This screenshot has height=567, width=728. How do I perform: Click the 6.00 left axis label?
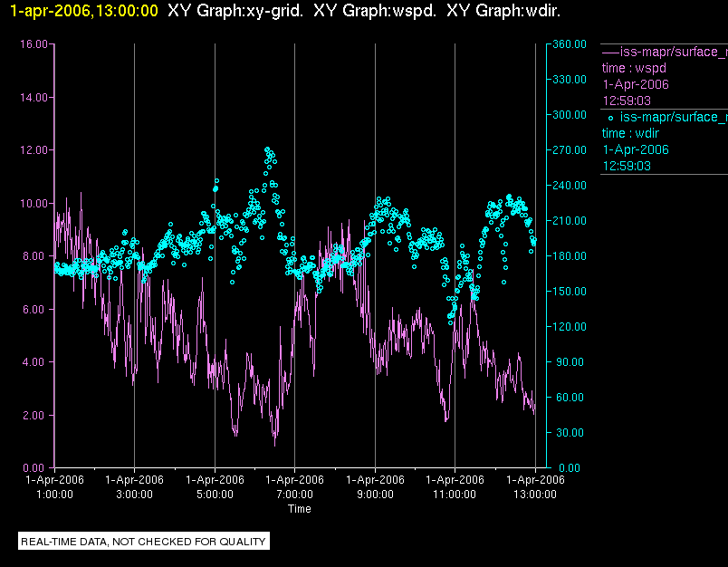coord(35,309)
